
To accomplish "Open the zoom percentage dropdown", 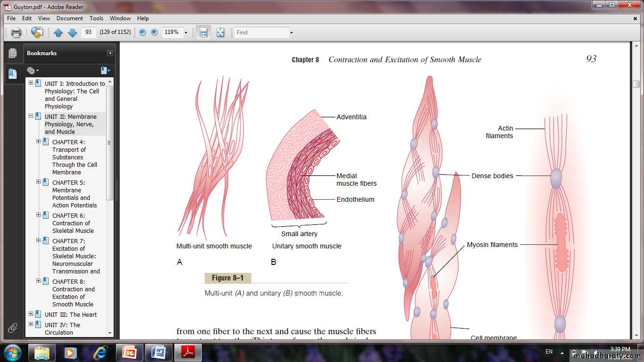I will (186, 33).
